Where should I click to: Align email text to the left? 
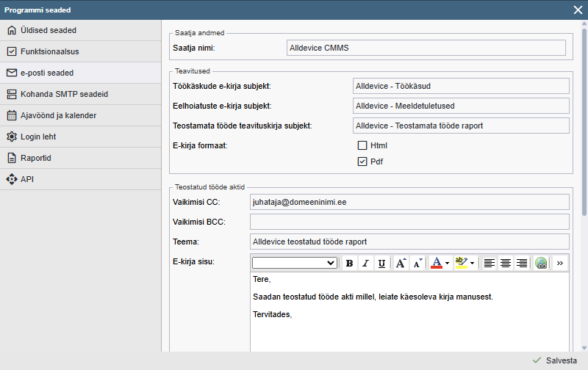(x=489, y=264)
